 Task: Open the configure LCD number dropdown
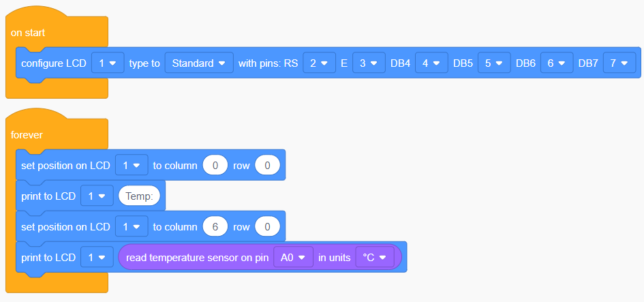pos(108,63)
